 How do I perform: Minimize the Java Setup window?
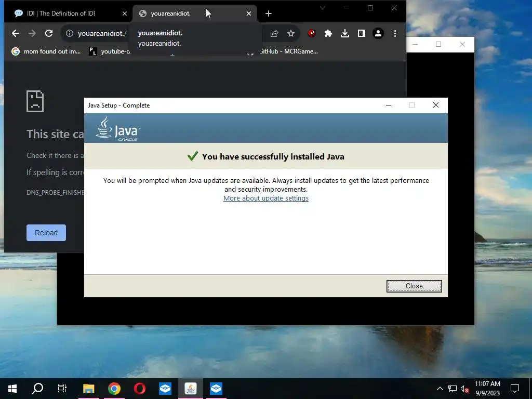pos(389,105)
